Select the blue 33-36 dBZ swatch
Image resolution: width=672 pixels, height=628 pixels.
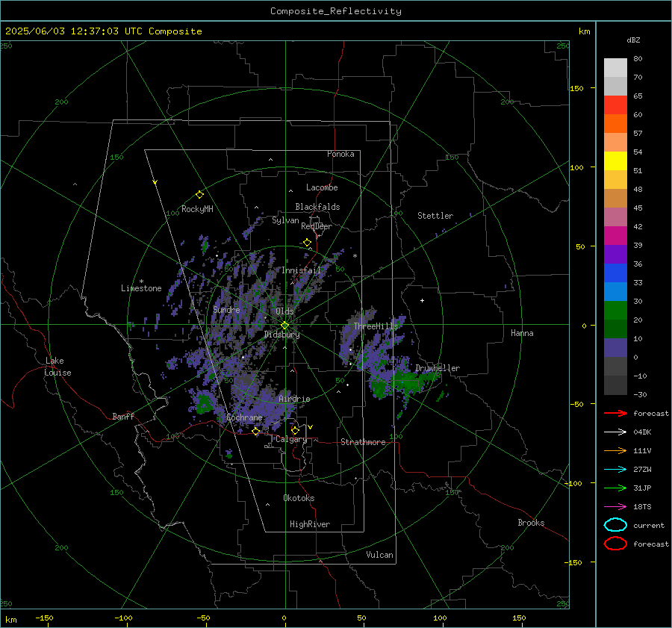point(615,273)
